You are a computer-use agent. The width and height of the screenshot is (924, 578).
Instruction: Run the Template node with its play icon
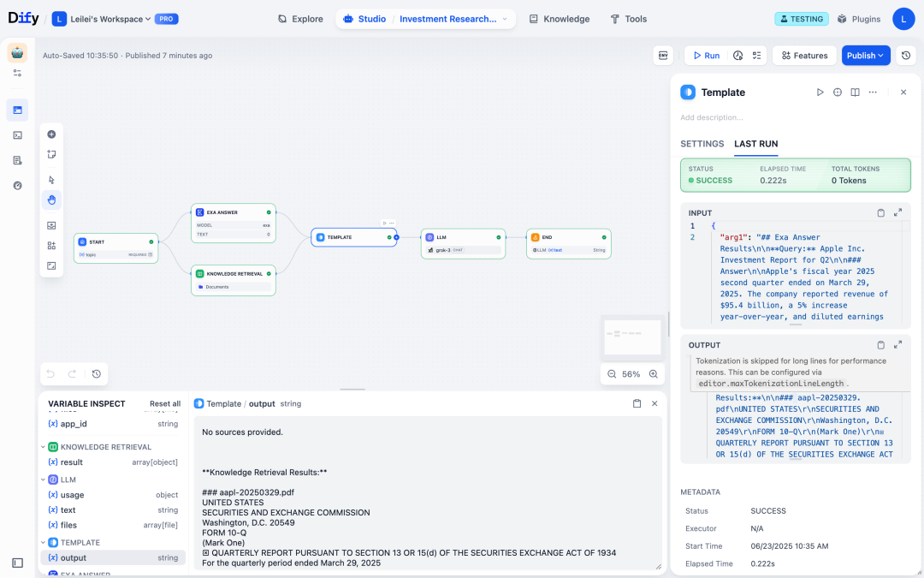point(820,92)
